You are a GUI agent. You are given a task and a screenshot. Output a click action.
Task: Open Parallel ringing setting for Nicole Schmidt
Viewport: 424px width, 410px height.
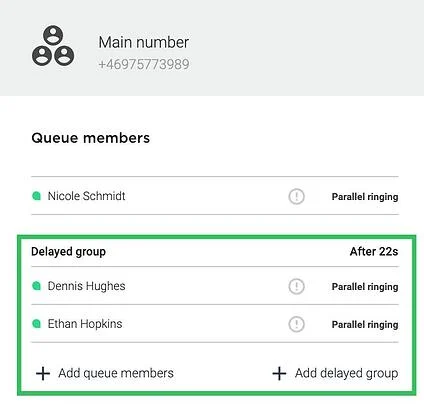pos(365,197)
